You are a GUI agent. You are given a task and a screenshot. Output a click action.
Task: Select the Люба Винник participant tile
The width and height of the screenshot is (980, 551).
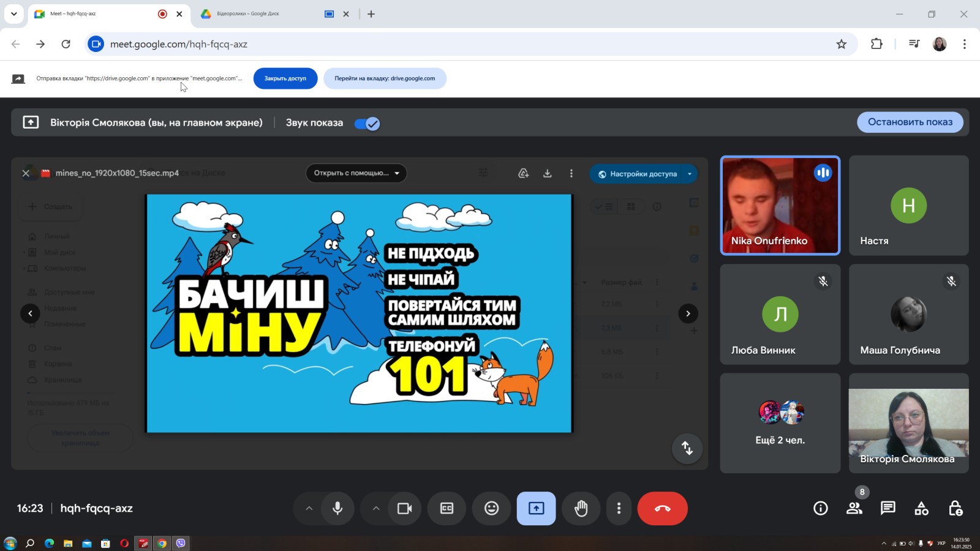[780, 314]
